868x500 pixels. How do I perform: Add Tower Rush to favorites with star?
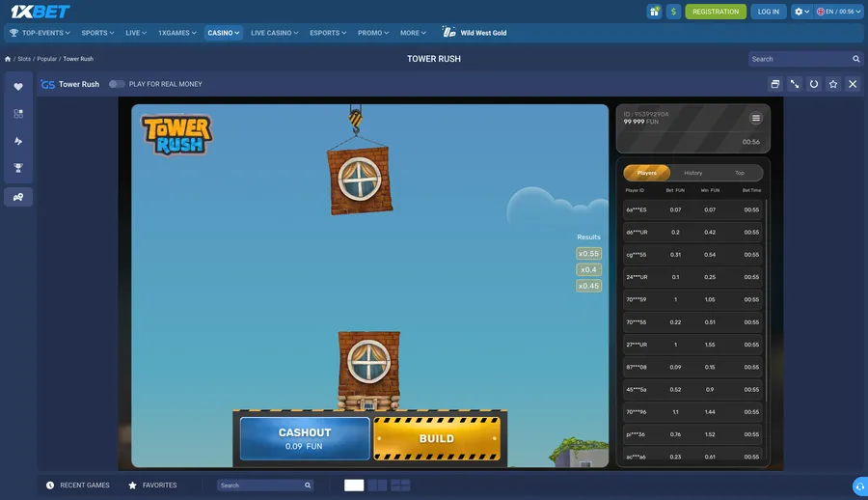(x=833, y=84)
